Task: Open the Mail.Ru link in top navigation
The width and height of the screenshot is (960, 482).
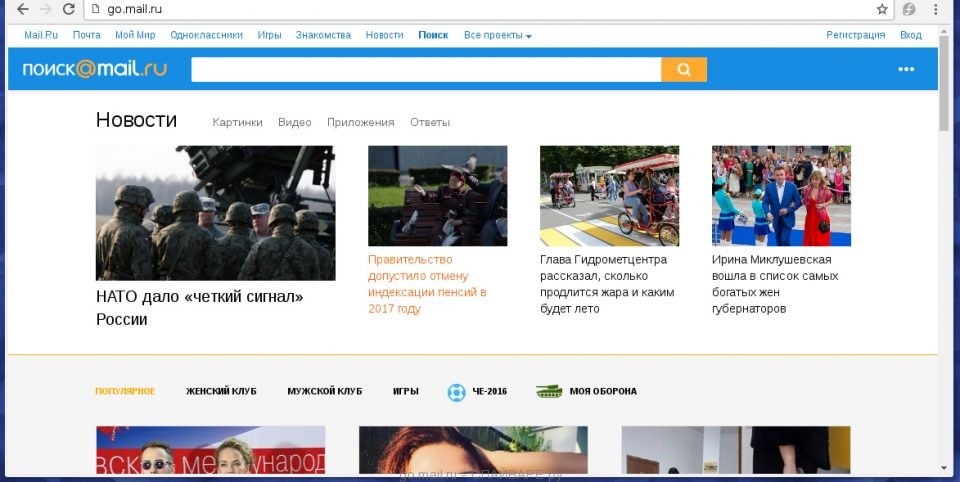Action: click(x=41, y=35)
